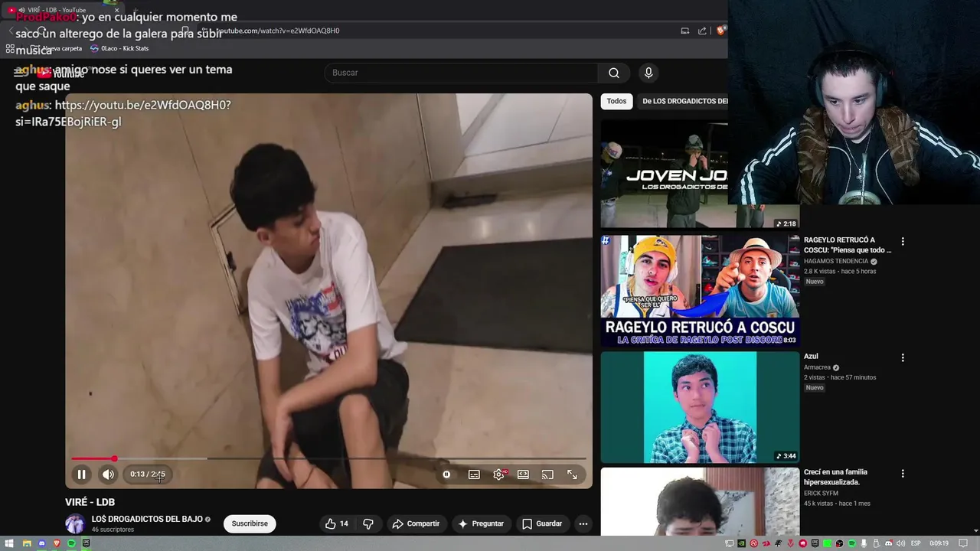Click ERICK SYFM channel name
This screenshot has height=551, width=980.
[x=821, y=494]
